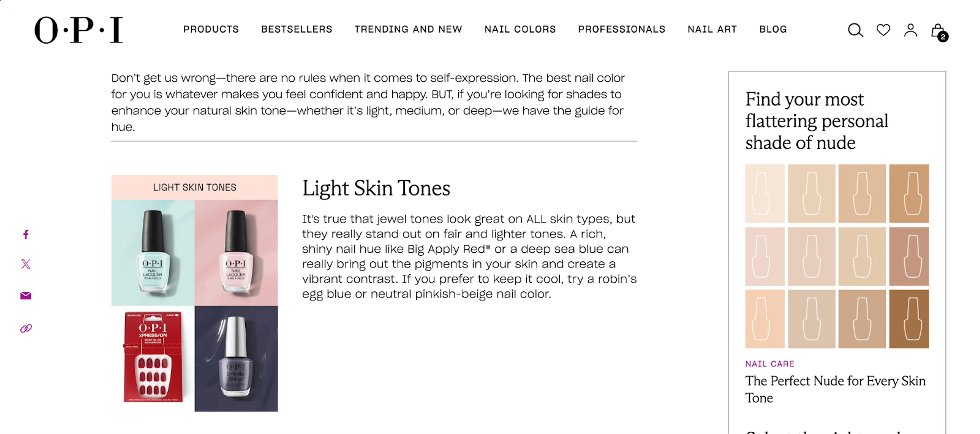Share article on Facebook
The image size is (980, 434).
26,234
